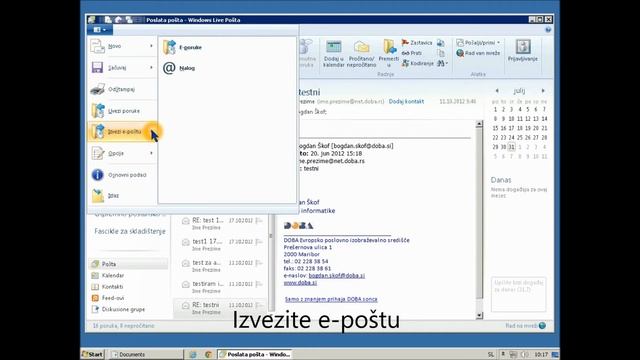Click Osnovni podaci info entry
Screen dimensions: 640x360
pyautogui.click(x=122, y=175)
